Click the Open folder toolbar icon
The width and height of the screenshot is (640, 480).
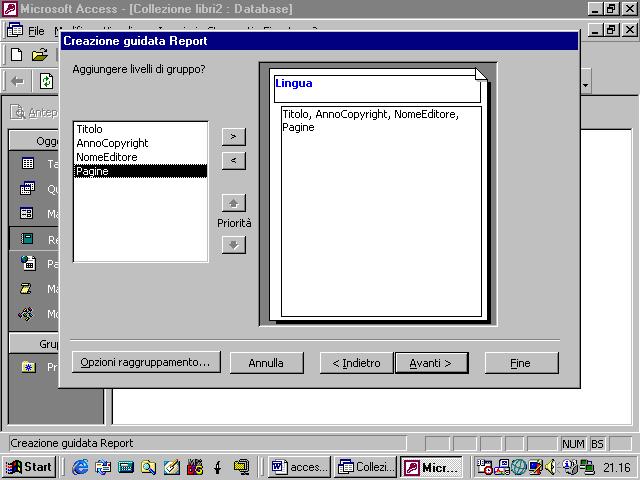coord(40,54)
